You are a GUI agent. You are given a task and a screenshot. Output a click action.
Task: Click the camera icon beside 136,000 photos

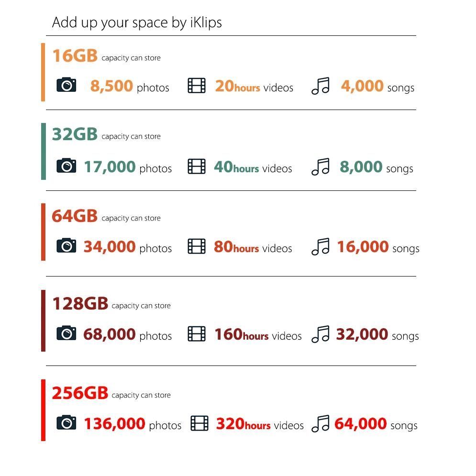[66, 423]
